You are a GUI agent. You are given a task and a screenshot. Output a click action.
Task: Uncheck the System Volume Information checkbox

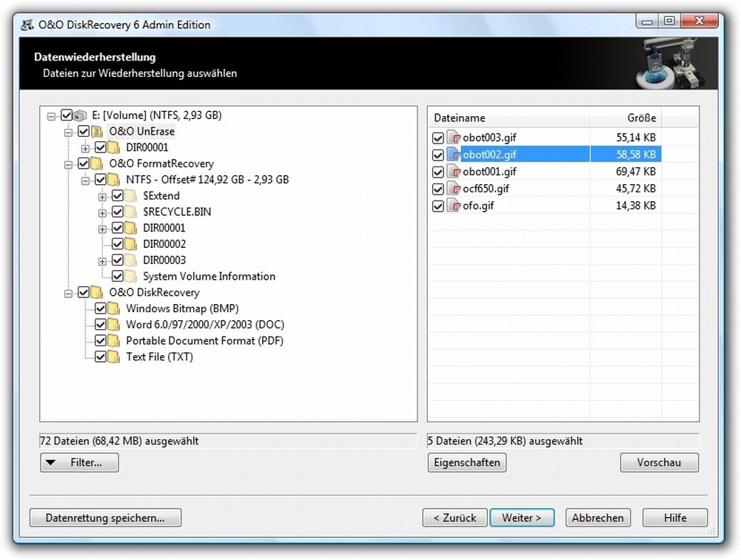point(118,276)
